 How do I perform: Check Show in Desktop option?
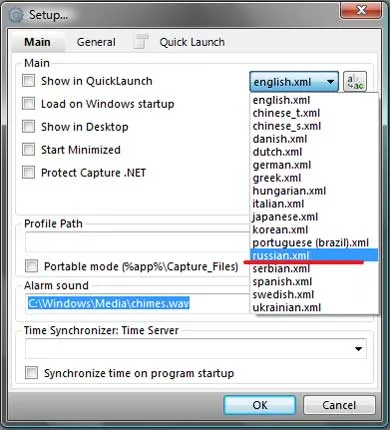(x=28, y=127)
